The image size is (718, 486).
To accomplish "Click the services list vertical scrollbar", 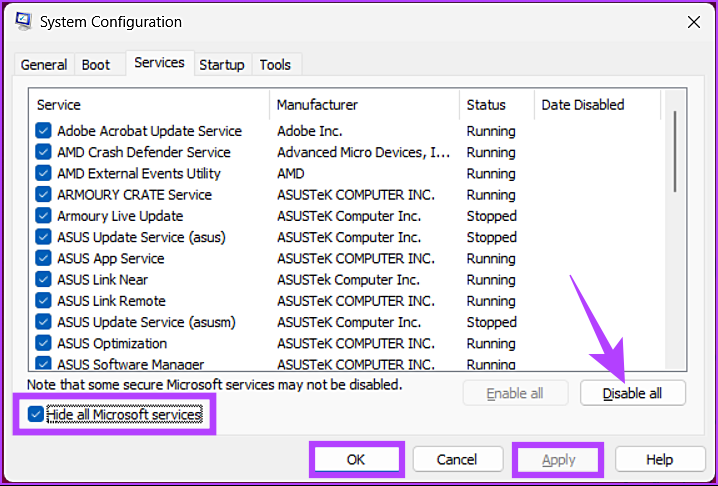I will (675, 151).
